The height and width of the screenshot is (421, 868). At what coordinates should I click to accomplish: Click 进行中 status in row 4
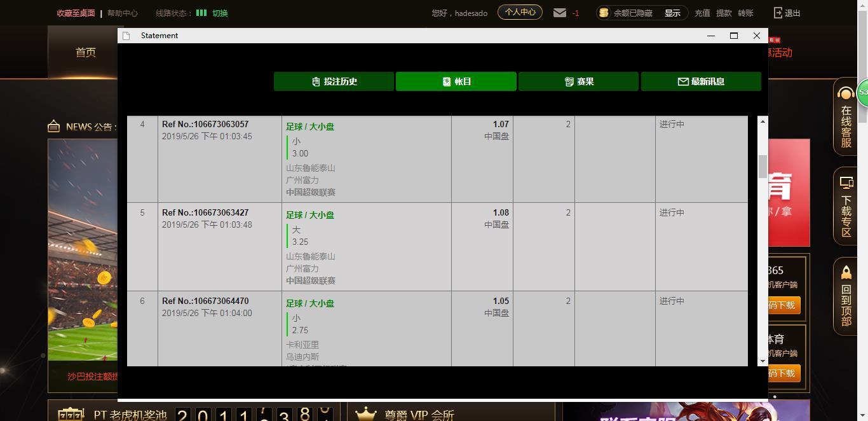pyautogui.click(x=672, y=124)
